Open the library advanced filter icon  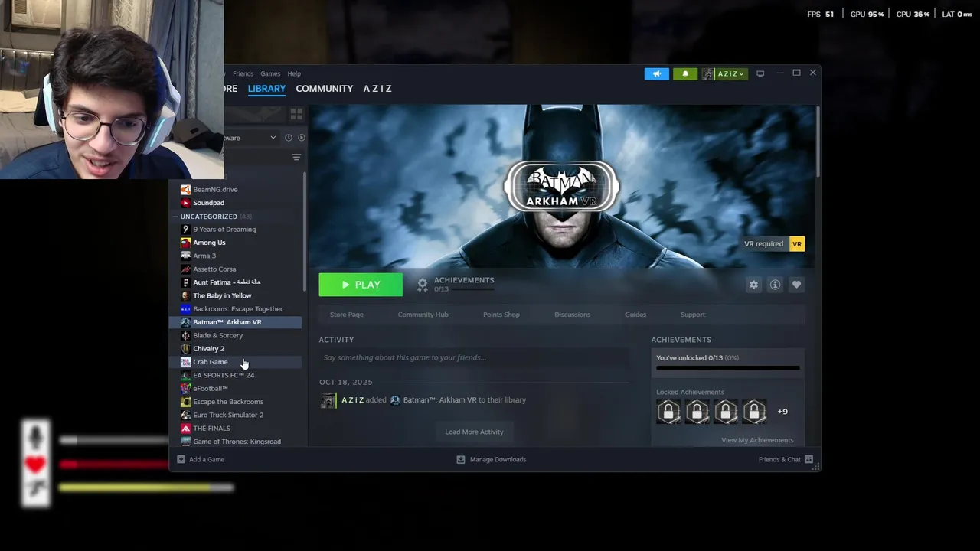tap(296, 157)
